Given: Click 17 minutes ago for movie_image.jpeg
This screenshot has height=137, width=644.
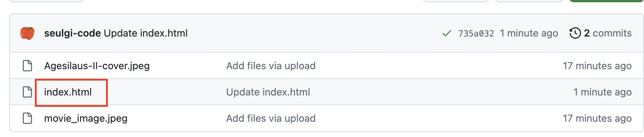Looking at the screenshot, I should pyautogui.click(x=597, y=118).
